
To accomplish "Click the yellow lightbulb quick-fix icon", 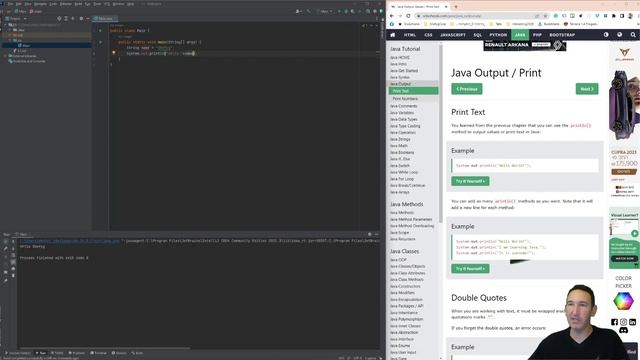I will tap(114, 53).
